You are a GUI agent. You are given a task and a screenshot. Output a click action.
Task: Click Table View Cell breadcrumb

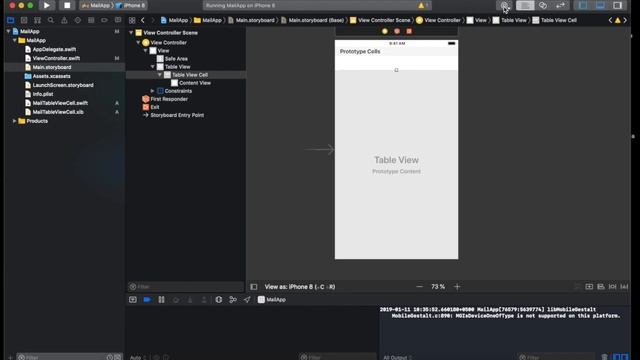[558, 20]
